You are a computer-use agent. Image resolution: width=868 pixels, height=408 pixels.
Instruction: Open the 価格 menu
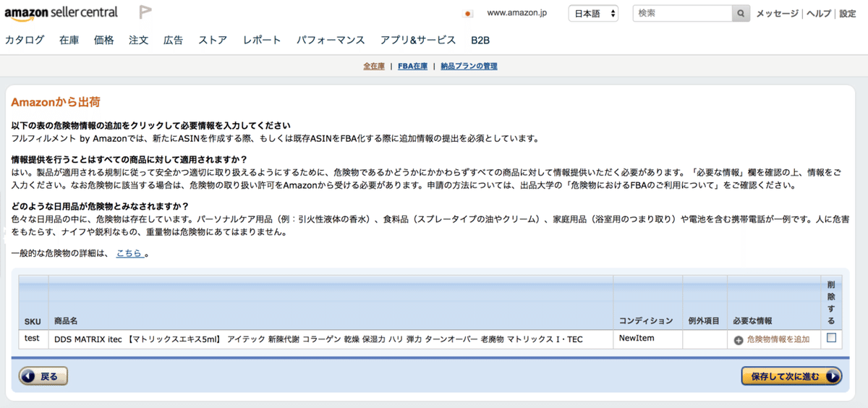(104, 41)
